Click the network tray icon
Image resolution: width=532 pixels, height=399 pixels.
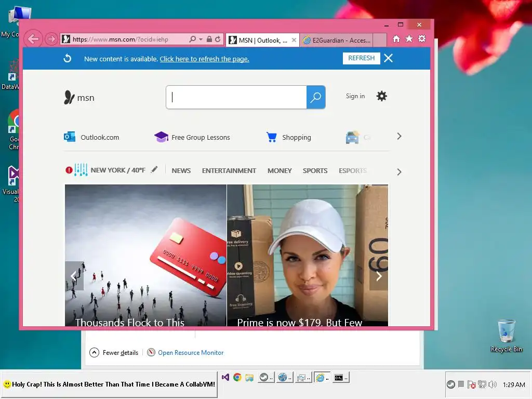482,384
